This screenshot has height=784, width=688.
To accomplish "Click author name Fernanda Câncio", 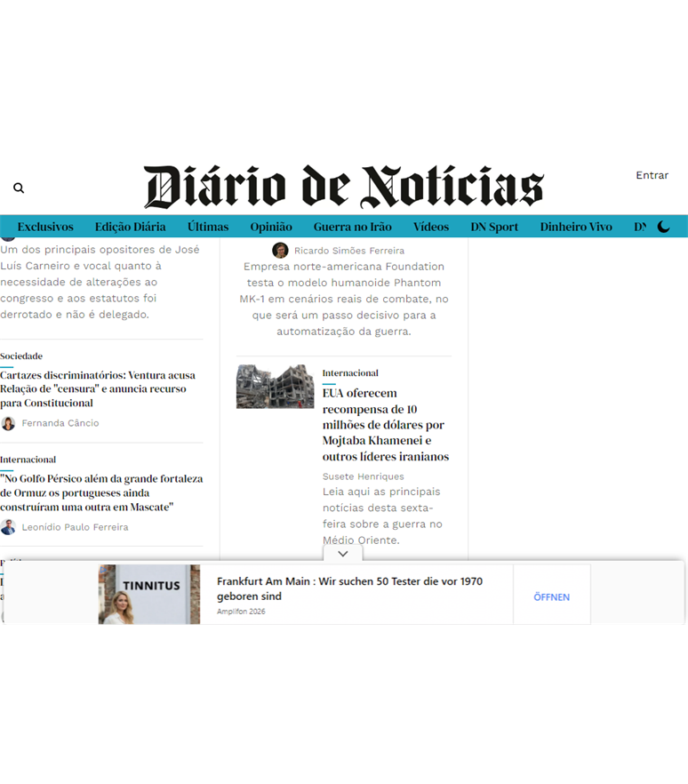I will [x=60, y=423].
